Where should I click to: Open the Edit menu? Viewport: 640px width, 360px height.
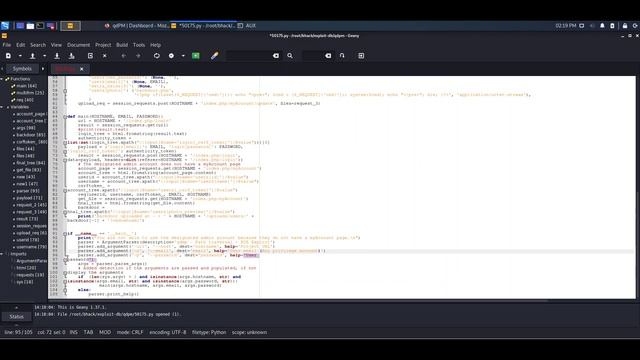coord(21,45)
